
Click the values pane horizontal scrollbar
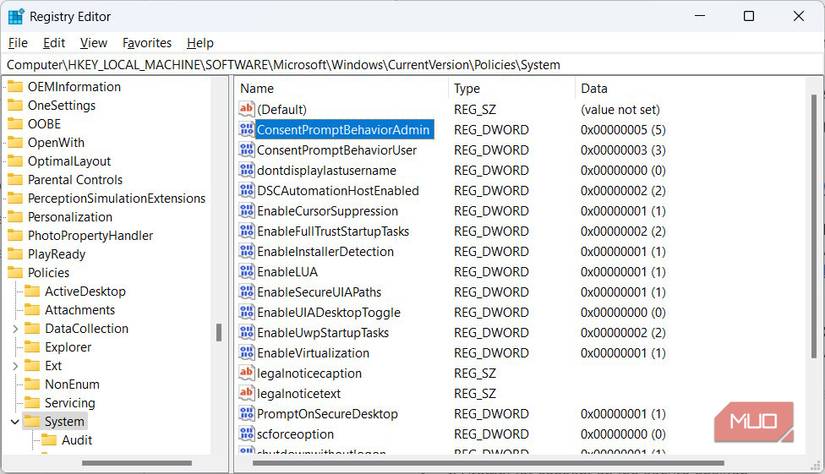click(x=488, y=463)
